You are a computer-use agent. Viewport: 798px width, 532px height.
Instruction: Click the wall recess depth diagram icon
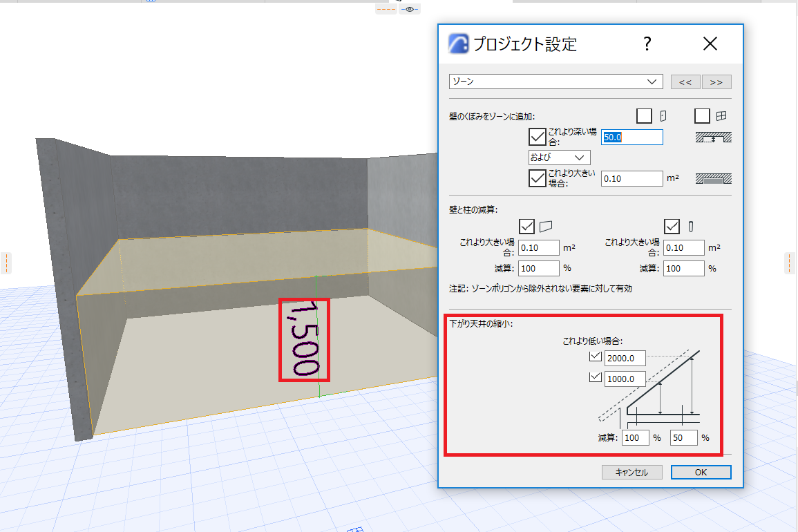click(714, 137)
